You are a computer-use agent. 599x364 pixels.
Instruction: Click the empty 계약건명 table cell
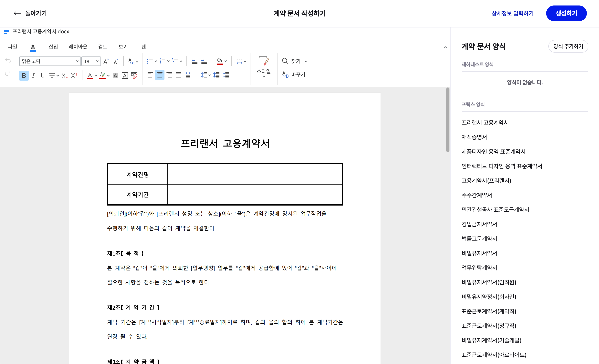[255, 175]
